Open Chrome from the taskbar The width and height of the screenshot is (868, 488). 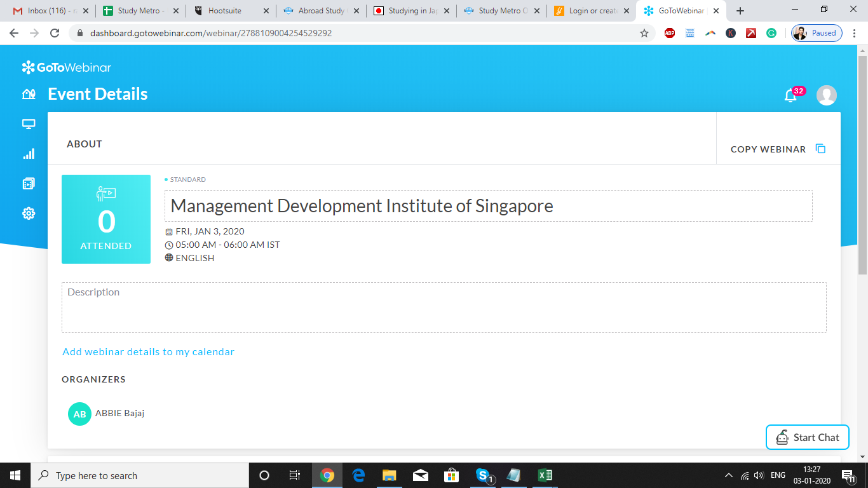327,475
